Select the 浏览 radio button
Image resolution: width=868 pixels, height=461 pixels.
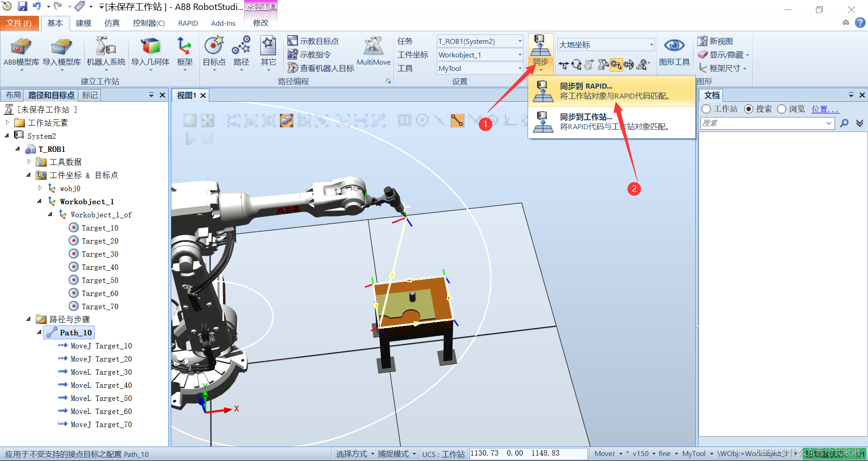782,109
